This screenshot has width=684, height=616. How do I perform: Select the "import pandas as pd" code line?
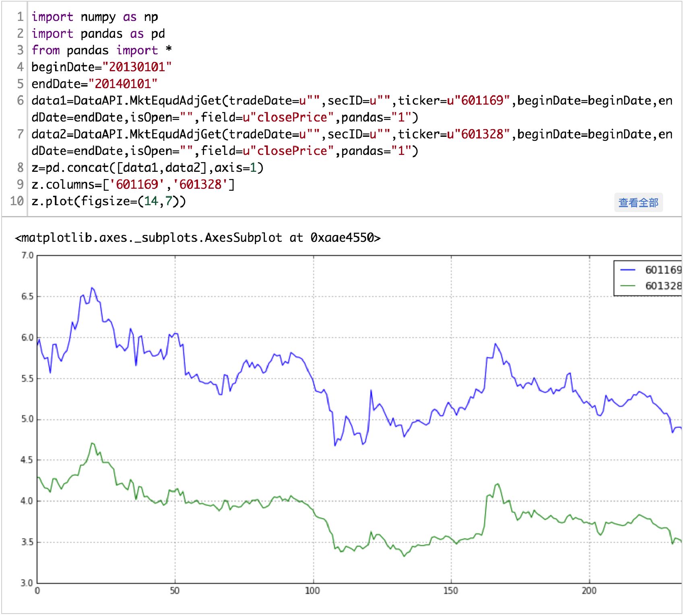98,34
